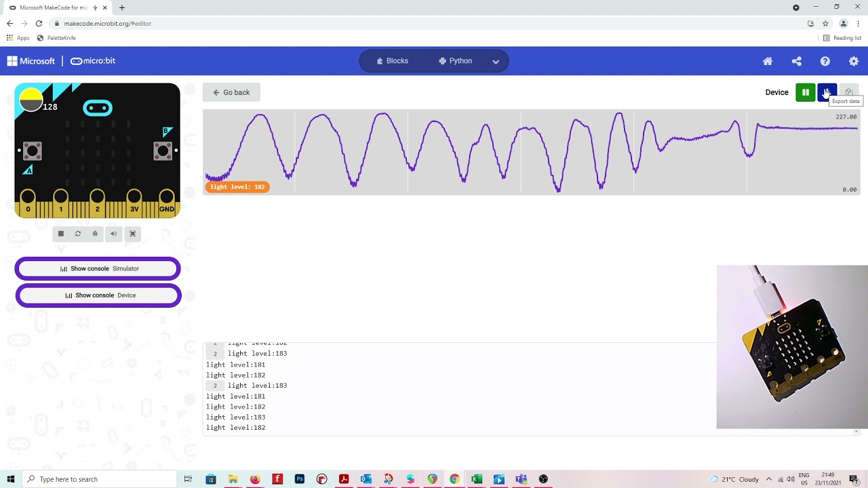Image resolution: width=868 pixels, height=488 pixels.
Task: Open Chrome Reading list
Action: tap(842, 38)
